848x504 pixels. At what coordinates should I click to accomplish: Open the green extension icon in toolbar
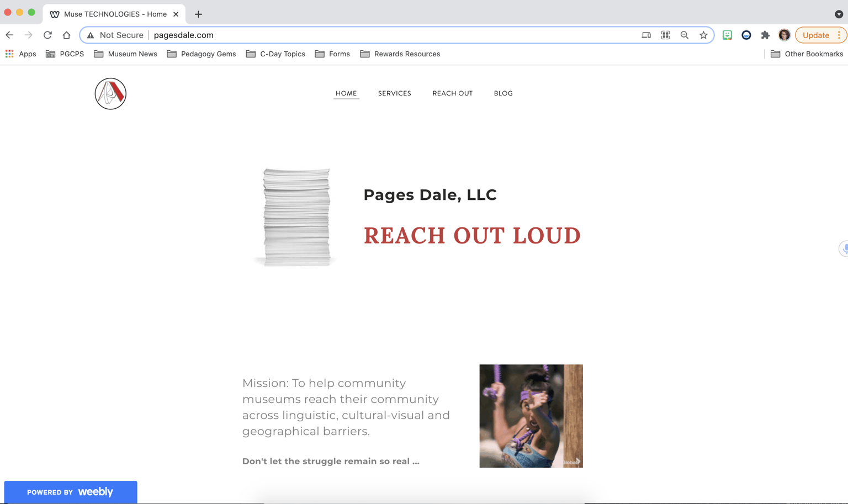(x=727, y=35)
